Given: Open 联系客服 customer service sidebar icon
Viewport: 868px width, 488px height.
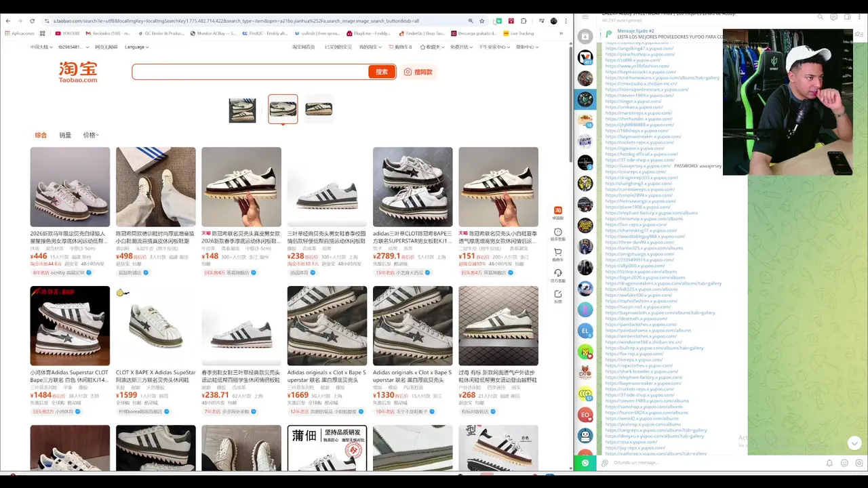Looking at the screenshot, I should click(558, 235).
